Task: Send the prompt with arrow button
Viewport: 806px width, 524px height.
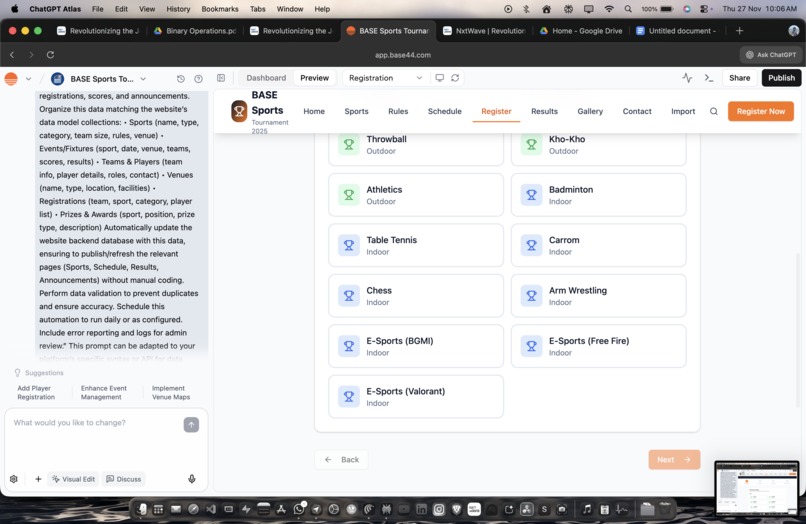Action: click(191, 425)
